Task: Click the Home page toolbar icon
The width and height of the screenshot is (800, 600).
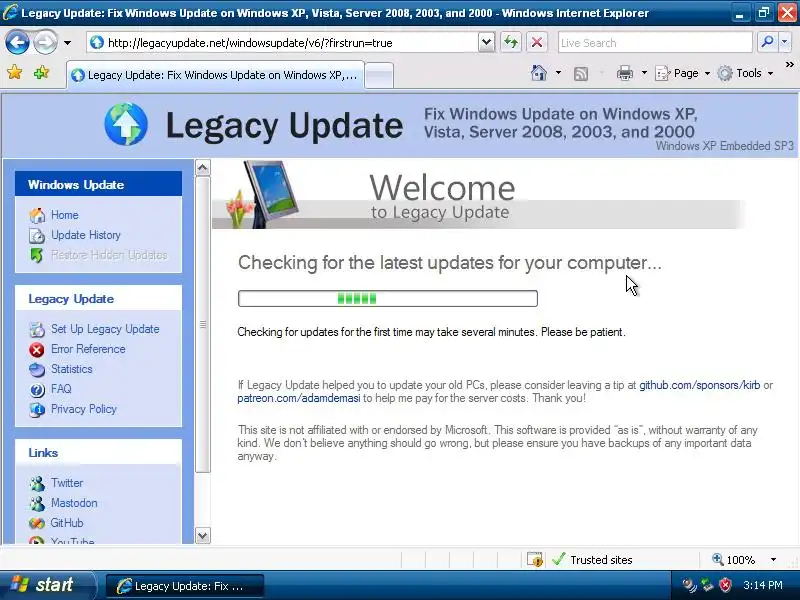Action: [539, 73]
